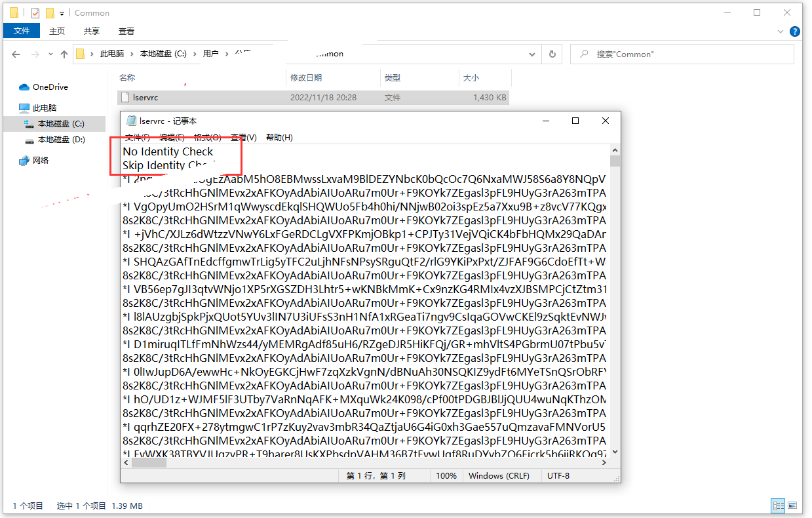Click the lservrc file icon
The height and width of the screenshot is (518, 812).
125,97
